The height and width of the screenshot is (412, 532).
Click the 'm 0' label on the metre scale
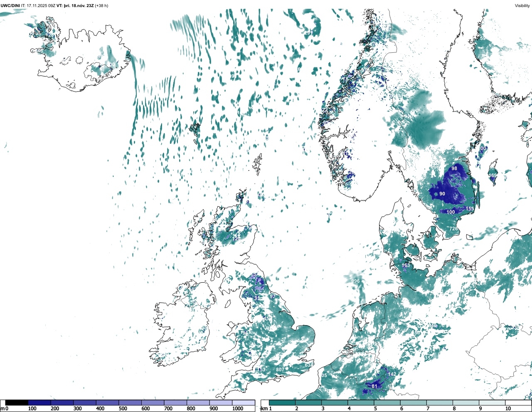5,409
